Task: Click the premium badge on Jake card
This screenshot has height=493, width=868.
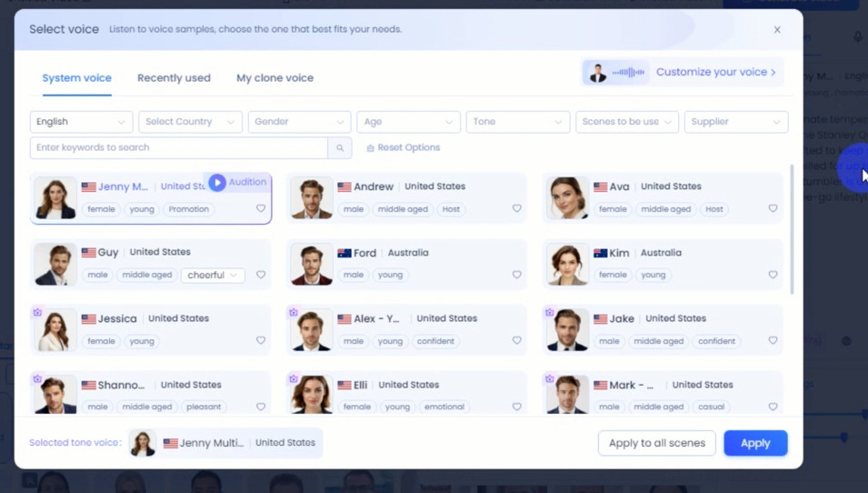Action: [549, 312]
